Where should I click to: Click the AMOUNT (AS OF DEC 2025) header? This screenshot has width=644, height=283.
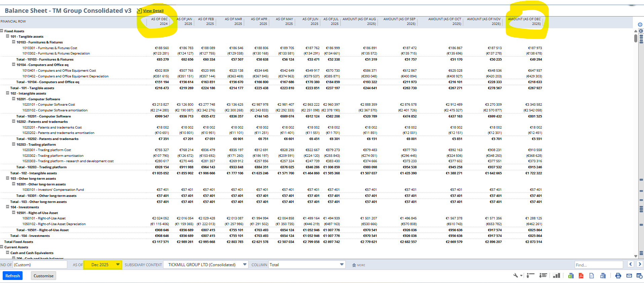[x=524, y=22]
